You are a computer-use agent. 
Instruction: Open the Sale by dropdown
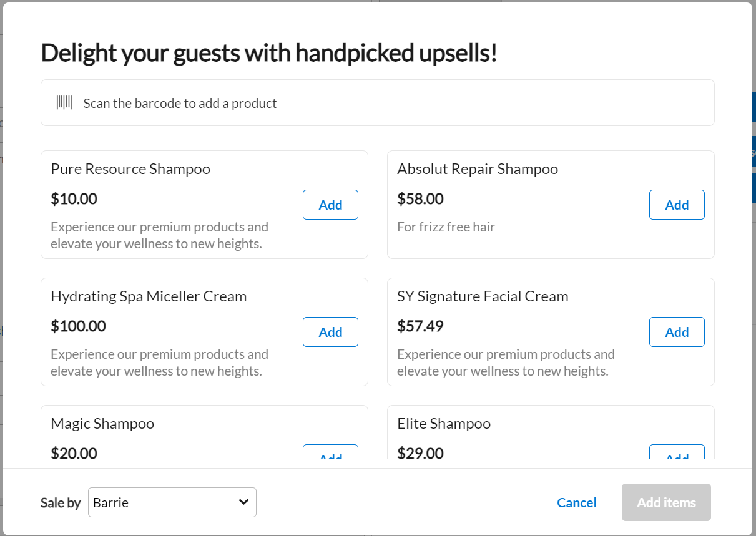(172, 502)
